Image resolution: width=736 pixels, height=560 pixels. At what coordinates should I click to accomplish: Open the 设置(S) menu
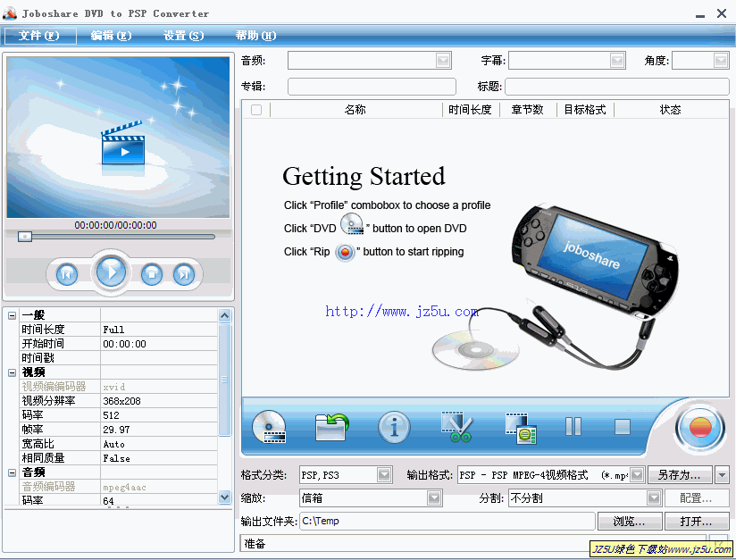click(x=183, y=36)
